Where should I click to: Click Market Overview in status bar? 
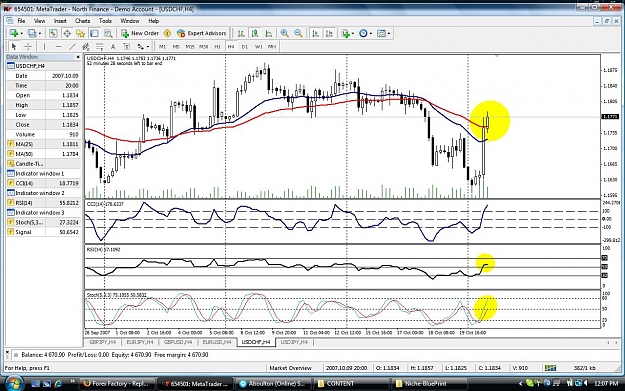point(291,368)
